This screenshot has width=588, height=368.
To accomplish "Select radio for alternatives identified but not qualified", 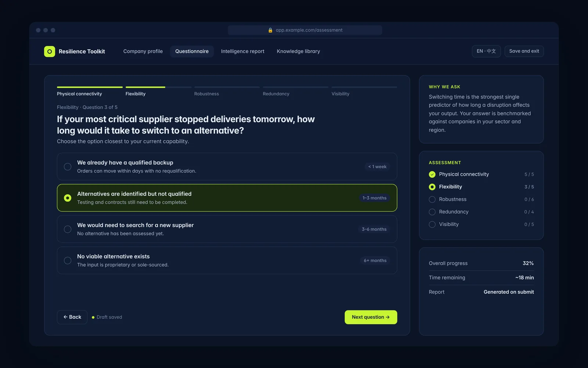I will pos(68,198).
